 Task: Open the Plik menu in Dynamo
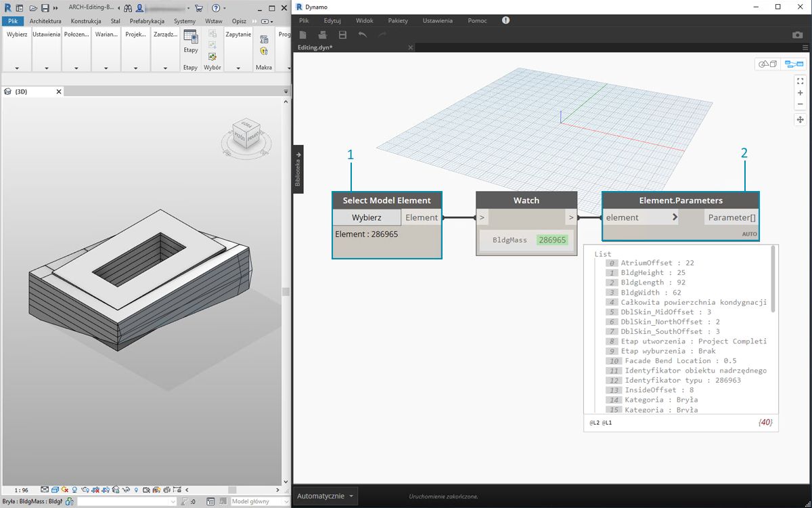(x=304, y=20)
